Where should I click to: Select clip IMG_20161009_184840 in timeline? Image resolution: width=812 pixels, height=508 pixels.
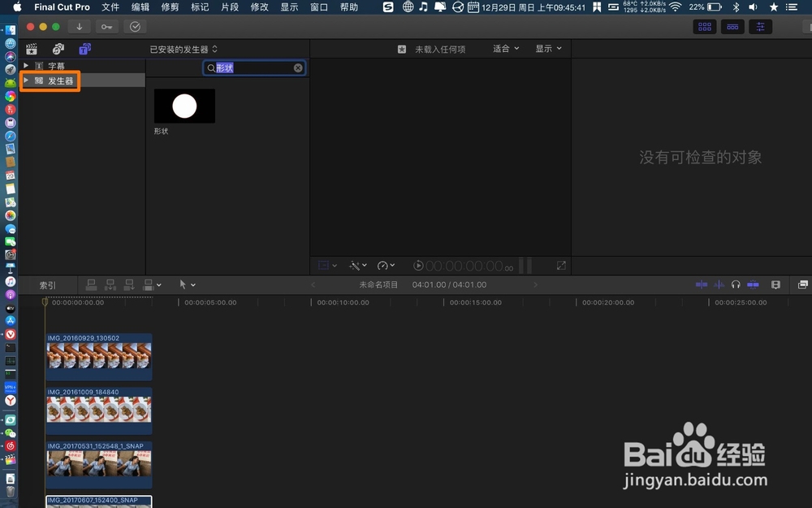(99, 410)
